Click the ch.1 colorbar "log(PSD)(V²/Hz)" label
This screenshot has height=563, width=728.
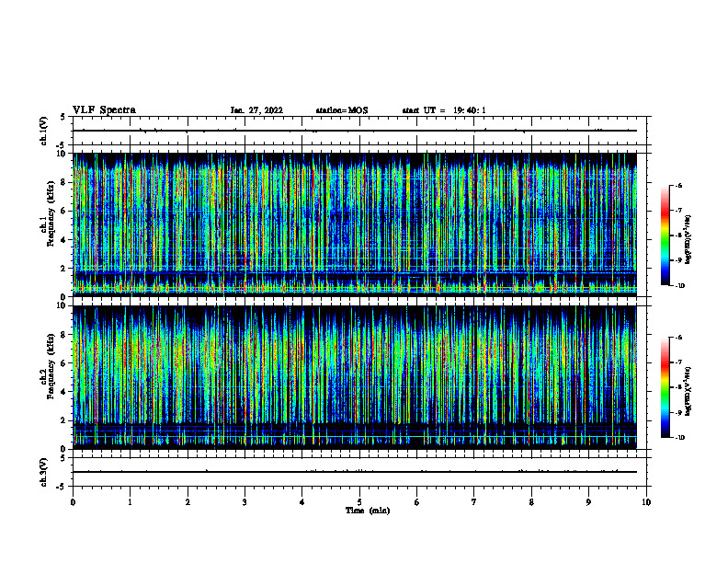tap(688, 239)
